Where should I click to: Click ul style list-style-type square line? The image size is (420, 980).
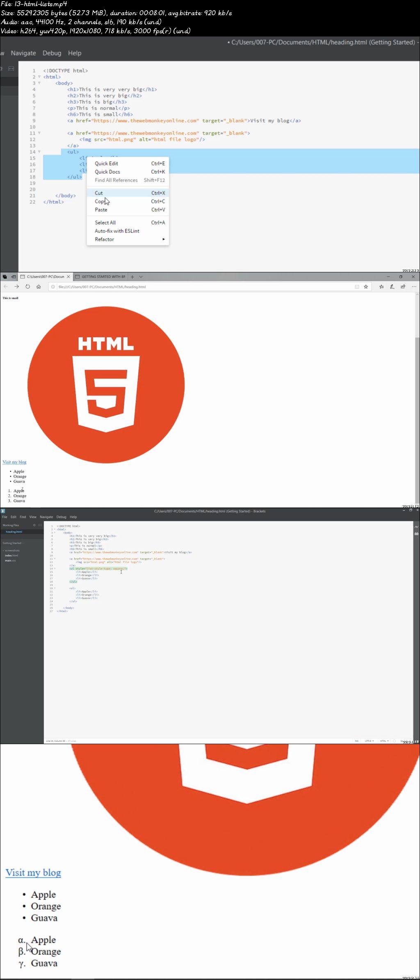[98, 569]
